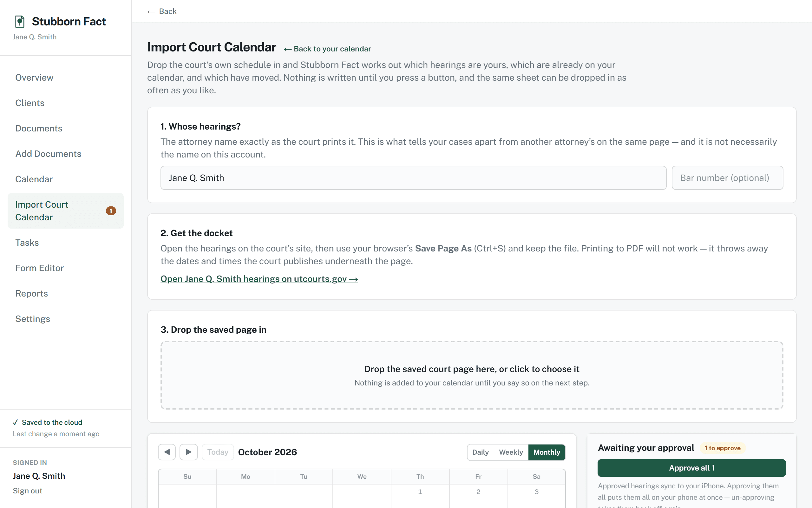
Task: Click Saved to the cloud status
Action: pos(47,422)
